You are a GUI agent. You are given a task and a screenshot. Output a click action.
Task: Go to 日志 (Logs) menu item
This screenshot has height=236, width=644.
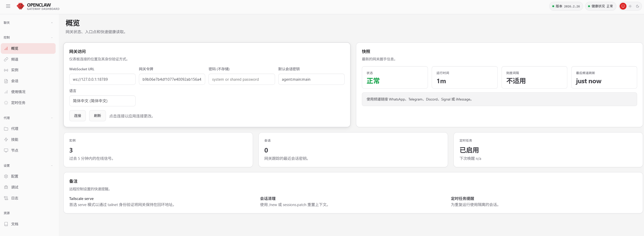tap(15, 198)
